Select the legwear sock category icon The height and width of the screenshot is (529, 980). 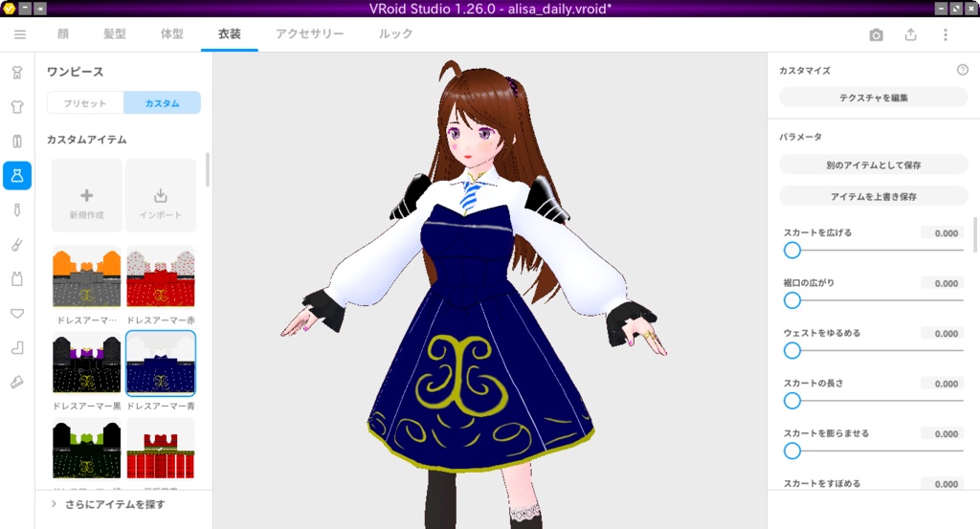[x=17, y=347]
